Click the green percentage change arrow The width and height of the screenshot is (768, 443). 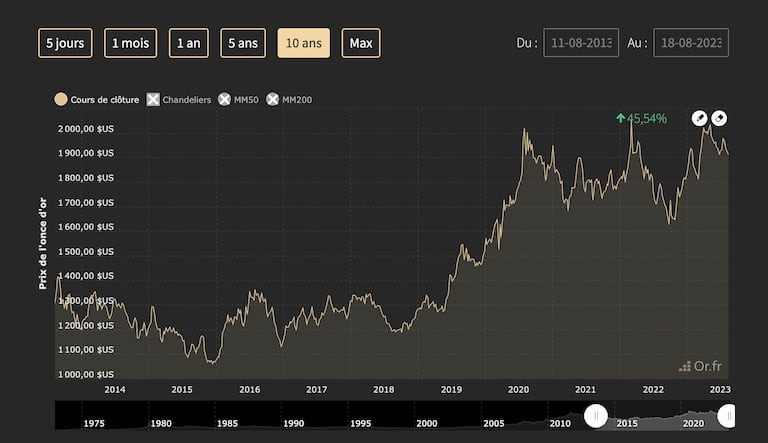tap(620, 118)
